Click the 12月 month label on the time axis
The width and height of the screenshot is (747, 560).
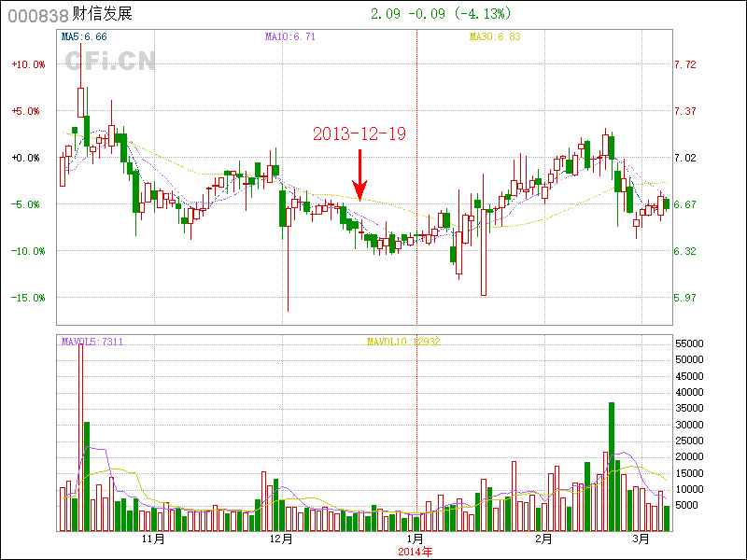click(x=281, y=539)
